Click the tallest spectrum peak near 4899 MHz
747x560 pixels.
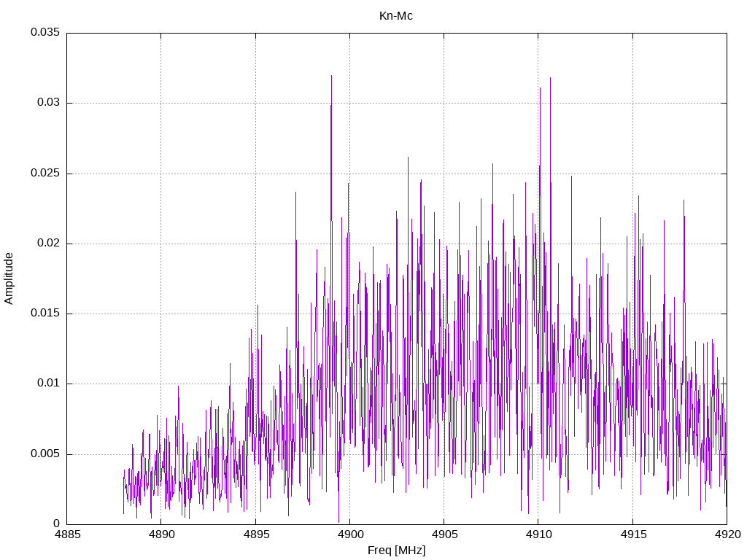332,76
